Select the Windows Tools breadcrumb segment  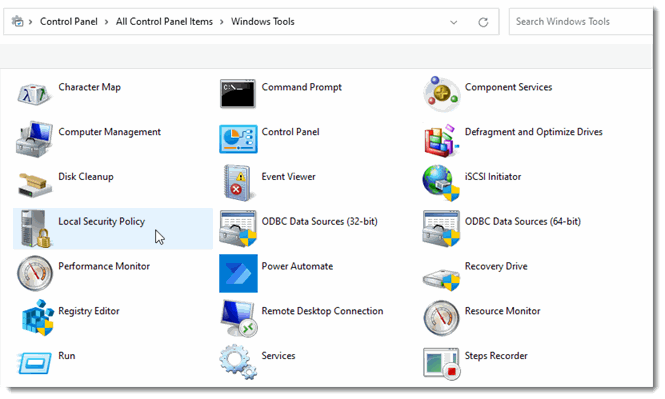coord(263,21)
